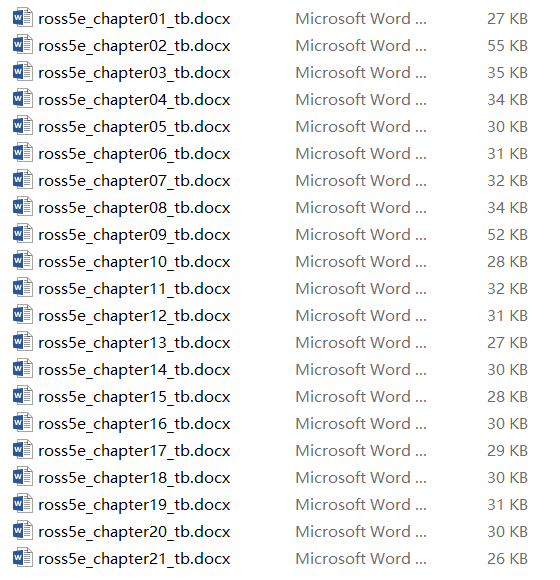The height and width of the screenshot is (580, 560).
Task: Select the Word file icon for chapter07
Action: 23,180
